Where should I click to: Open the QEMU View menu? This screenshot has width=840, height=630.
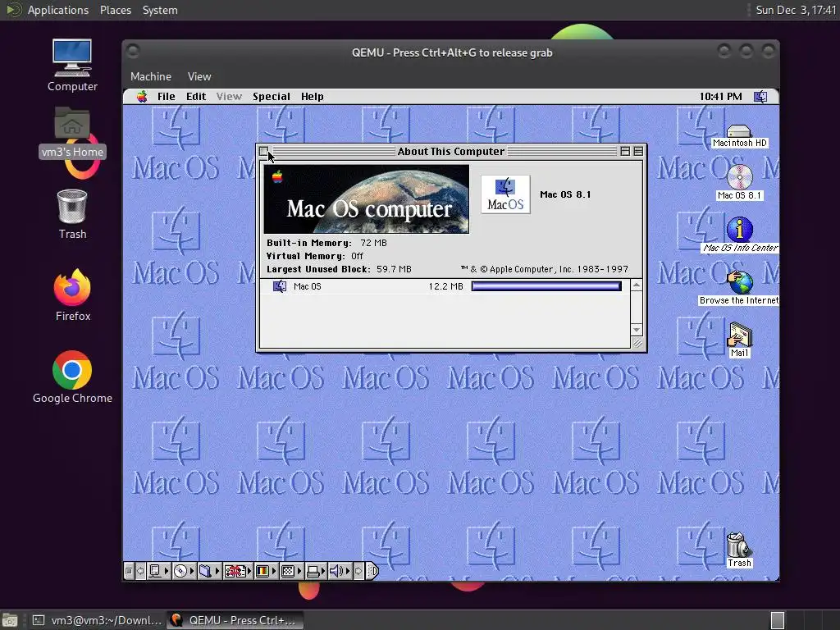coord(199,76)
